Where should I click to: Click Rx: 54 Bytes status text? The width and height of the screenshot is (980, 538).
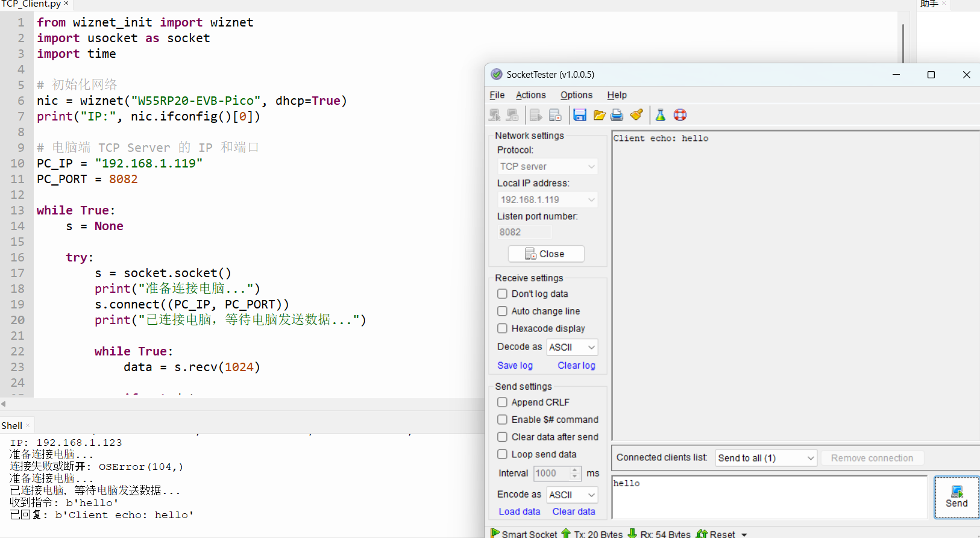pos(665,534)
